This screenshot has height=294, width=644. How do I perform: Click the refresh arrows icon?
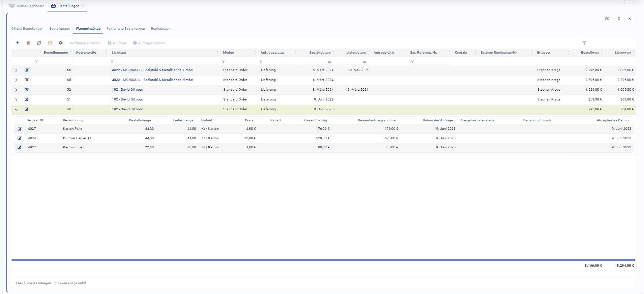coord(39,43)
